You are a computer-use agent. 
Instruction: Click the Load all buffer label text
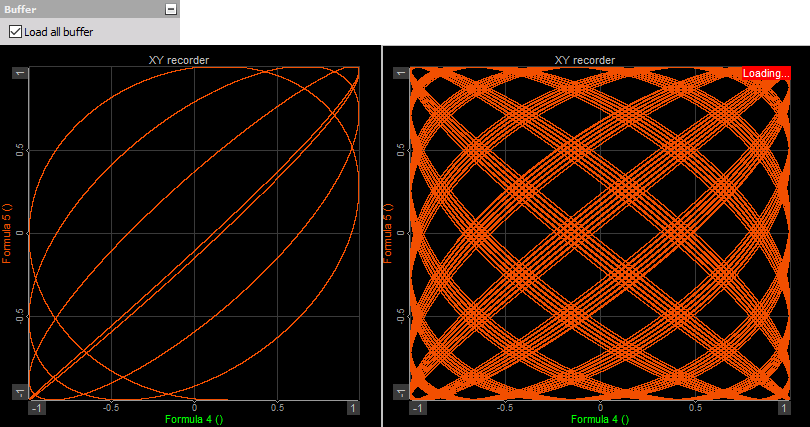point(58,32)
